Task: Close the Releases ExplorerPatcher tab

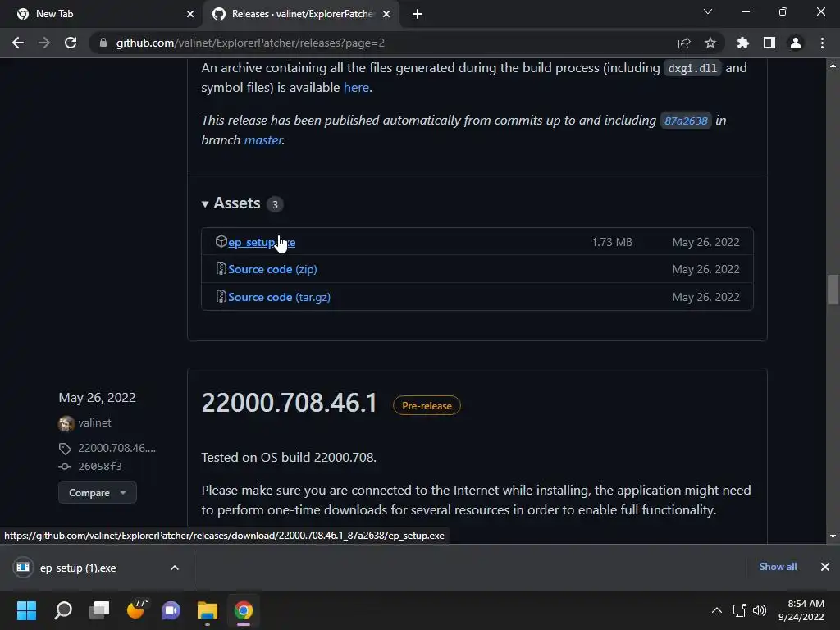Action: click(x=386, y=14)
